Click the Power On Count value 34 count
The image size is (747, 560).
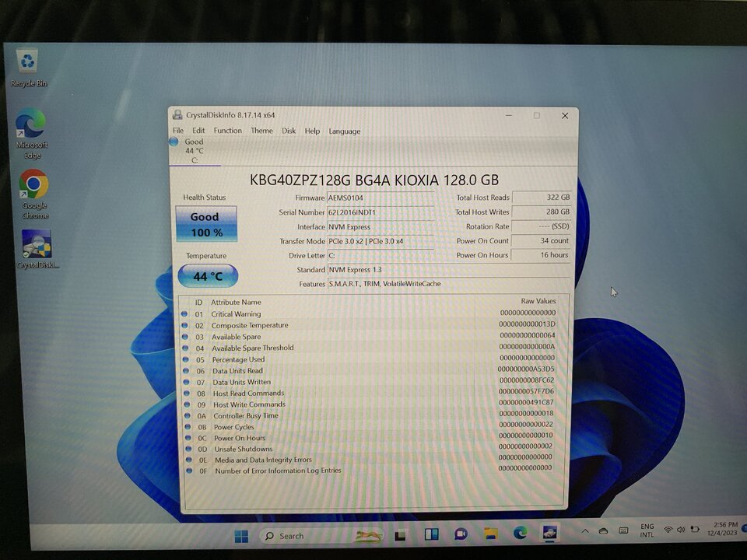coord(541,241)
